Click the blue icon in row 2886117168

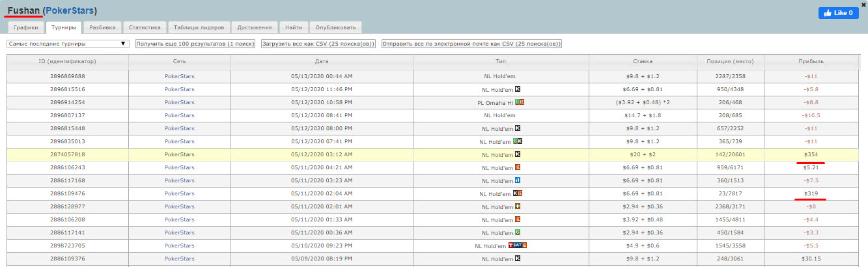pyautogui.click(x=518, y=180)
